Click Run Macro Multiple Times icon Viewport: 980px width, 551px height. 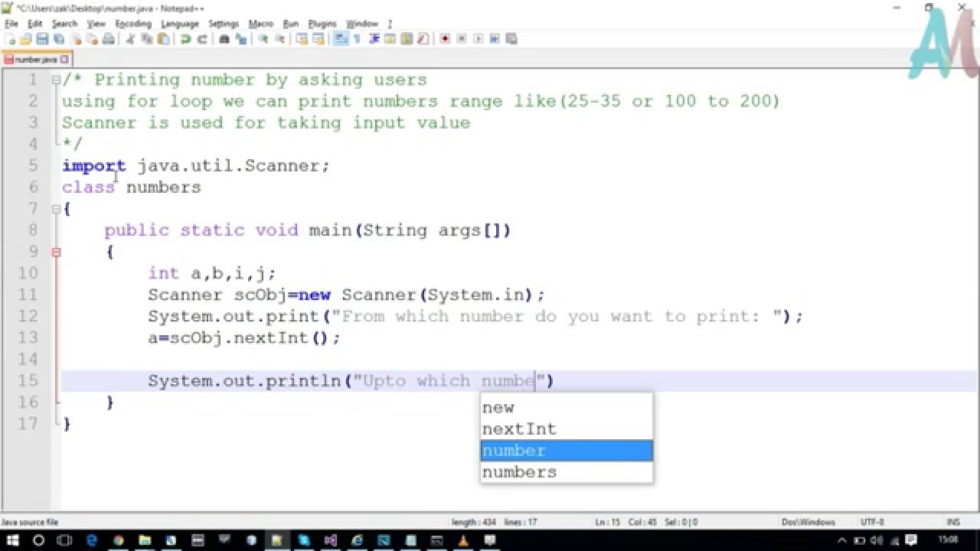(494, 38)
